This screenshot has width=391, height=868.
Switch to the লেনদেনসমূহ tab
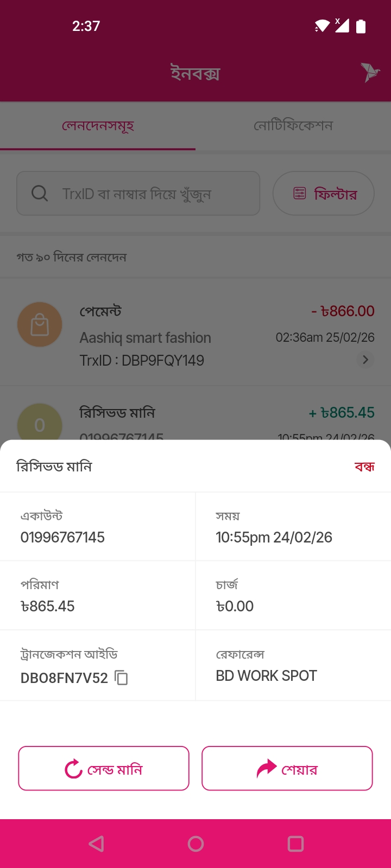(98, 126)
